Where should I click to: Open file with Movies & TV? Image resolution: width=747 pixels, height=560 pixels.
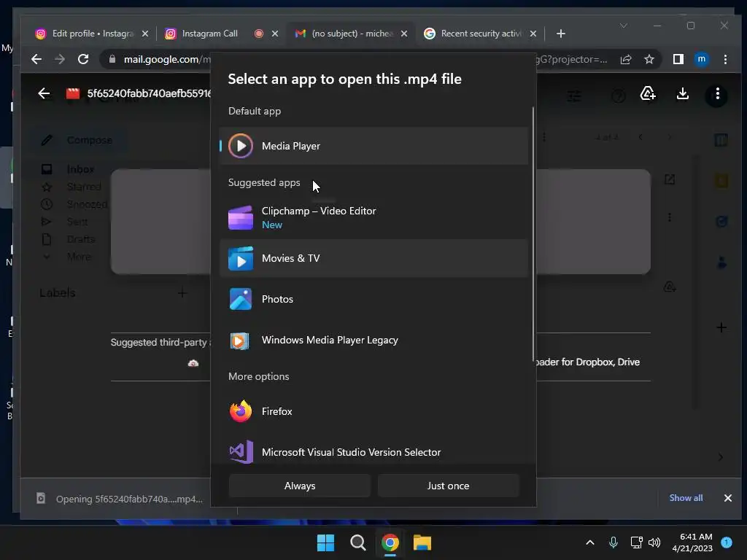click(374, 258)
